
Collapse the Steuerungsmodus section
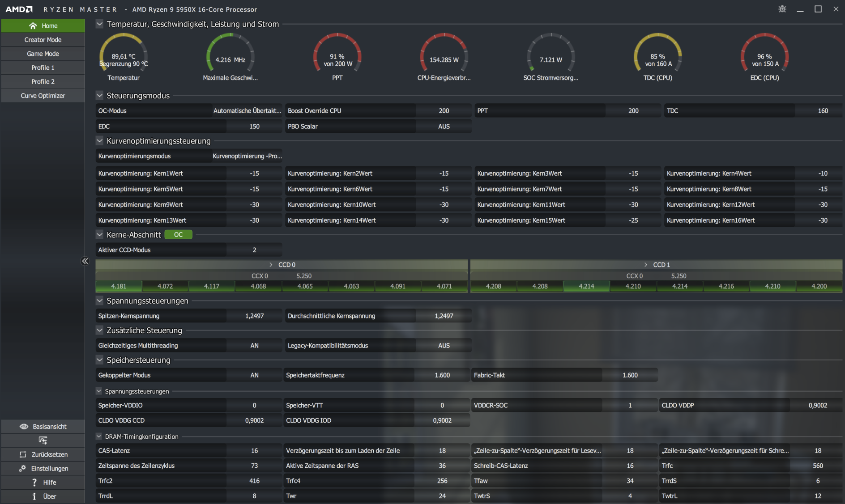click(99, 95)
